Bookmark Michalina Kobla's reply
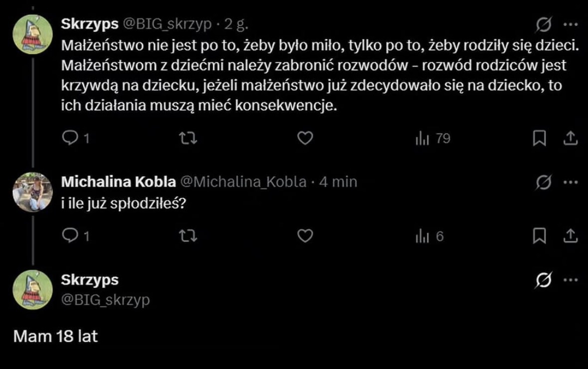Viewport: 588px width, 369px height. (x=539, y=236)
